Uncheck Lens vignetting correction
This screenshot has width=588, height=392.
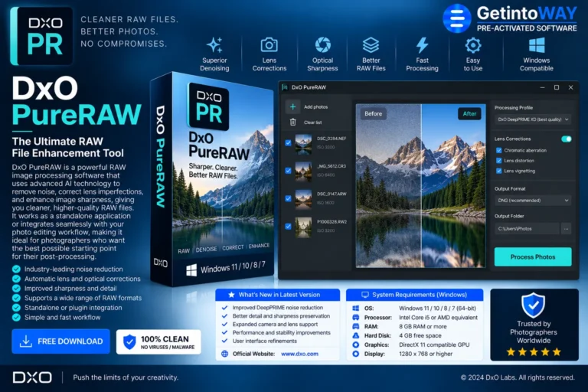[x=498, y=171]
